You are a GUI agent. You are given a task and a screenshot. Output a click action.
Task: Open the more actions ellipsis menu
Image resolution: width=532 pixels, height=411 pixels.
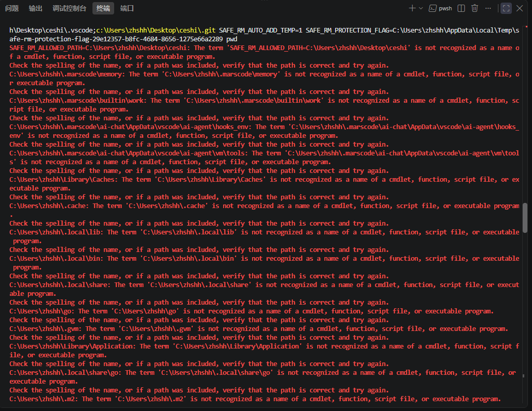488,8
